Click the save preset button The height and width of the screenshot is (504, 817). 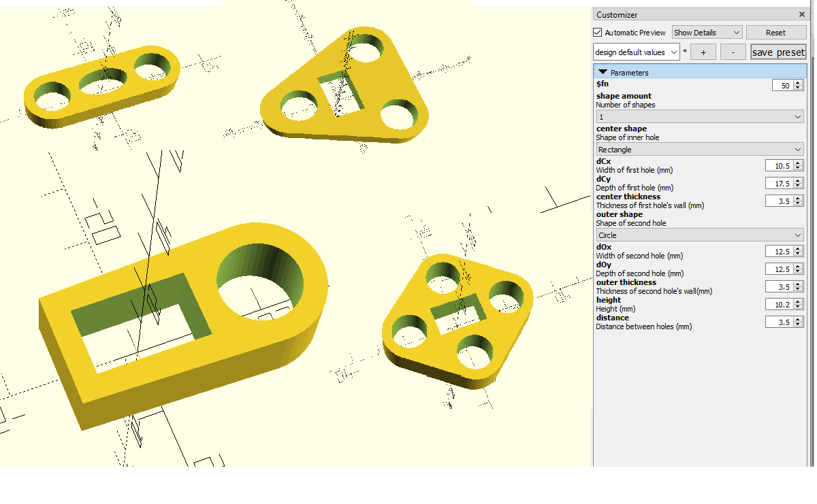click(778, 52)
